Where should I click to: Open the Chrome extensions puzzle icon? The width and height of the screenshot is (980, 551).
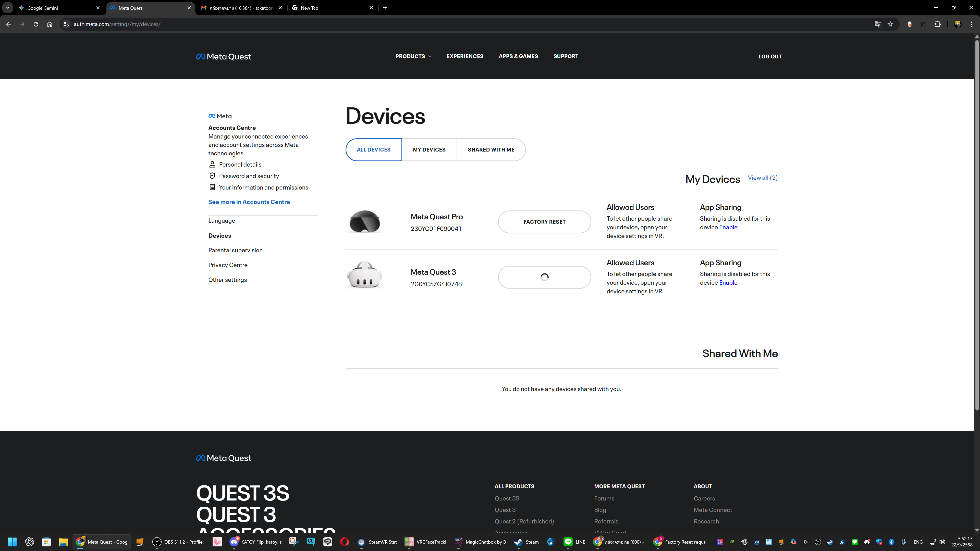click(x=937, y=24)
